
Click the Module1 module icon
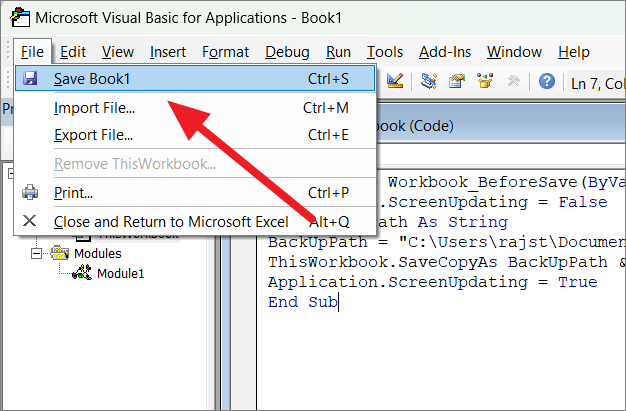(82, 273)
